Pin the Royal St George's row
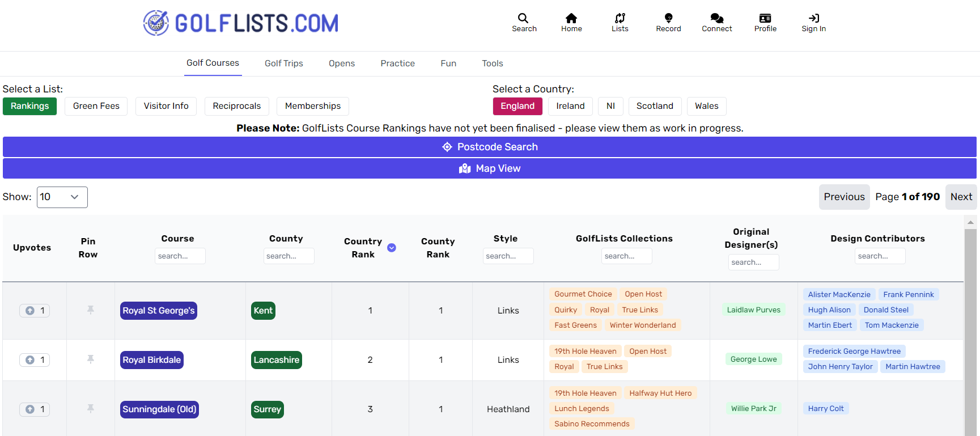This screenshot has height=436, width=980. click(x=90, y=310)
